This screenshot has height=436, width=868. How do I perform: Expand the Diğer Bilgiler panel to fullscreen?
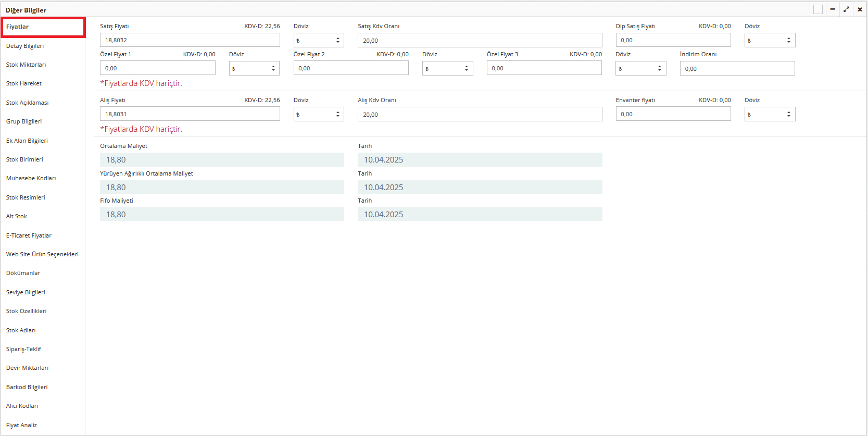point(846,9)
